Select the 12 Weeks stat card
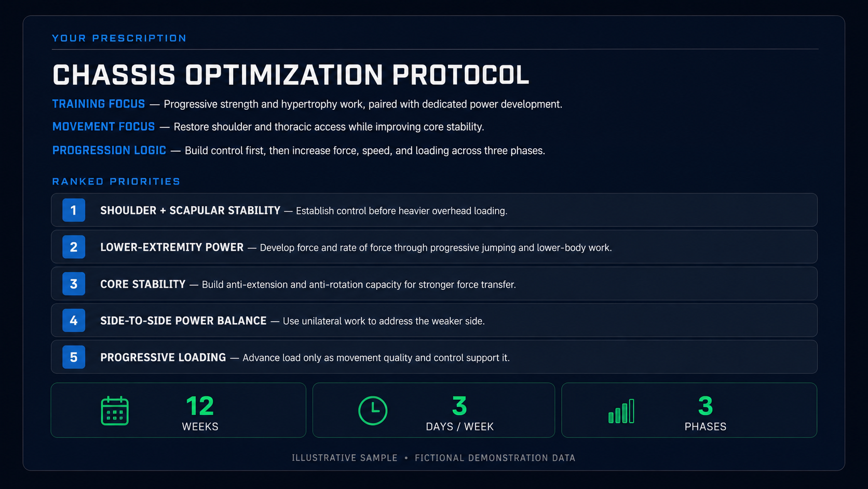Viewport: 868px width, 489px height. pyautogui.click(x=179, y=411)
